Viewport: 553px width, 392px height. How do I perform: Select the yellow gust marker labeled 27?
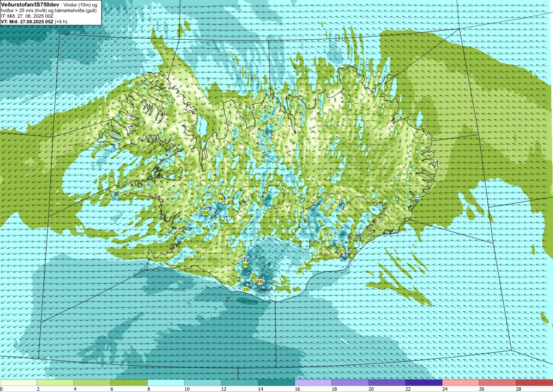pos(341,251)
